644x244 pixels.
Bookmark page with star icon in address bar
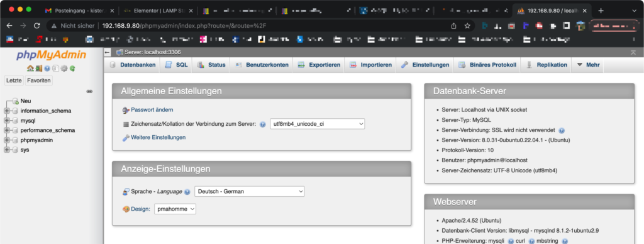pos(467,25)
